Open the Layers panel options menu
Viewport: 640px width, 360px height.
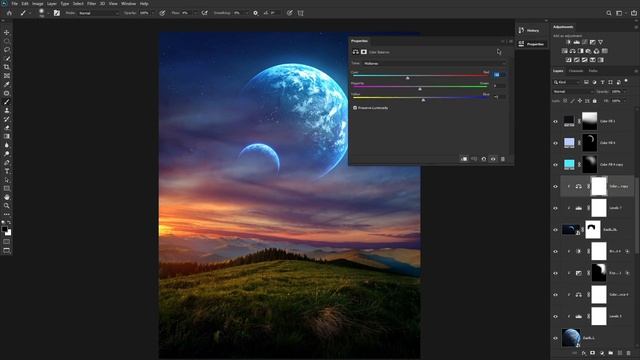point(636,71)
